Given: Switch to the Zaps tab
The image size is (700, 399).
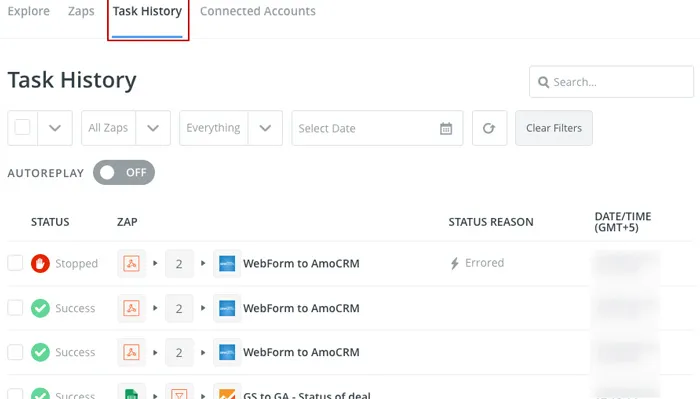Looking at the screenshot, I should [81, 11].
